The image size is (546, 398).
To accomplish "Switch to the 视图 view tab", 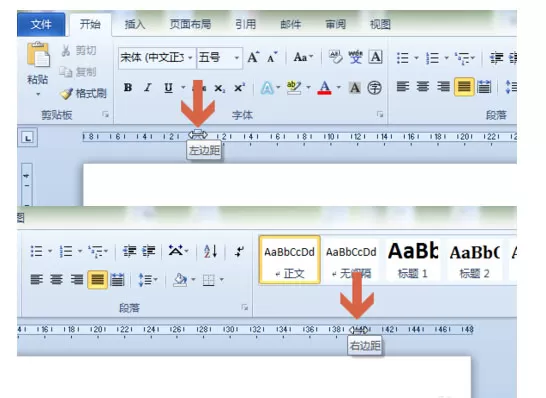I will tap(380, 24).
